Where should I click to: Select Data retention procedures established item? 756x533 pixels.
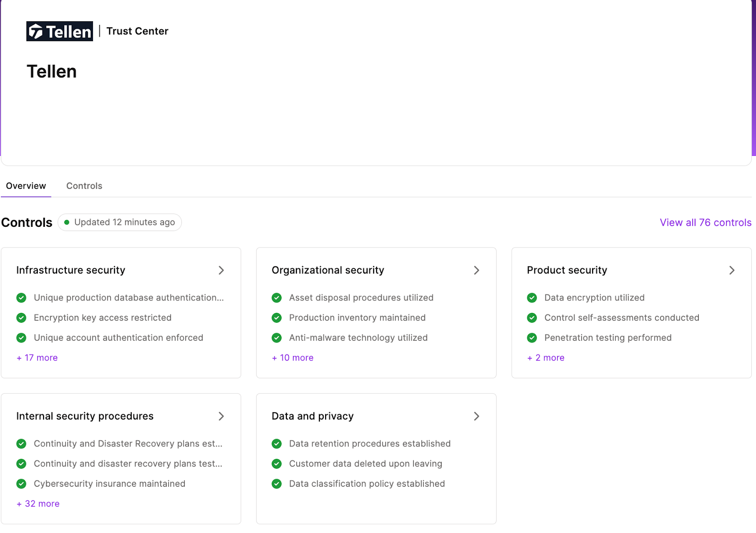click(x=370, y=444)
